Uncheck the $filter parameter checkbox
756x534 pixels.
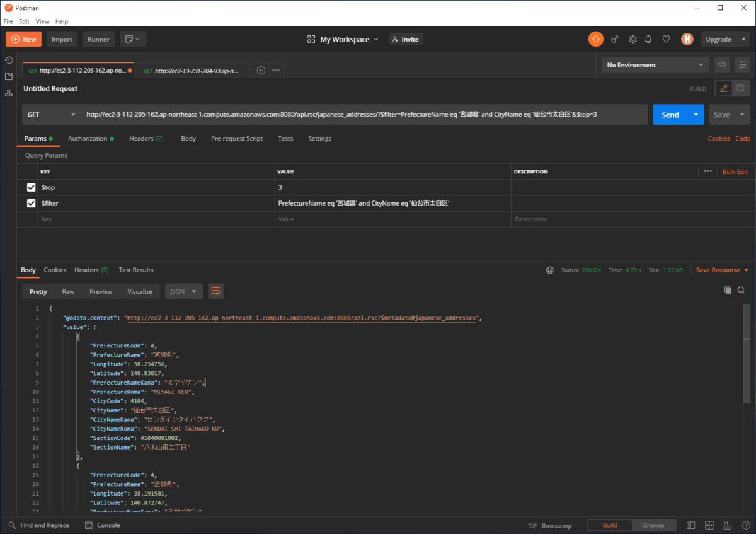click(x=31, y=203)
